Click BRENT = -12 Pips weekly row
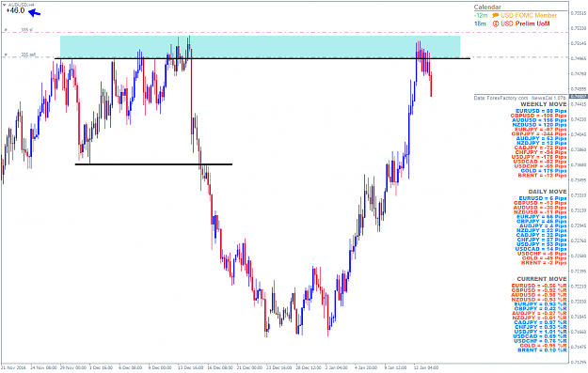The height and width of the screenshot is (373, 588). 542,176
